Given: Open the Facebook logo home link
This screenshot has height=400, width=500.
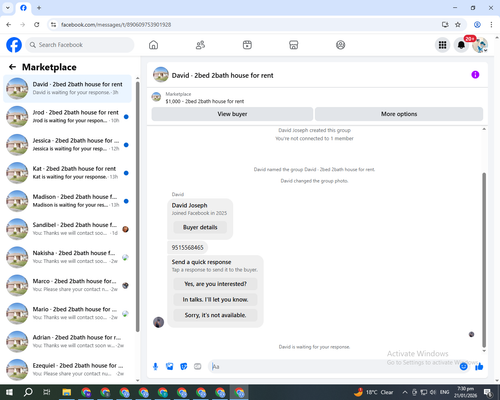Looking at the screenshot, I should (x=14, y=45).
